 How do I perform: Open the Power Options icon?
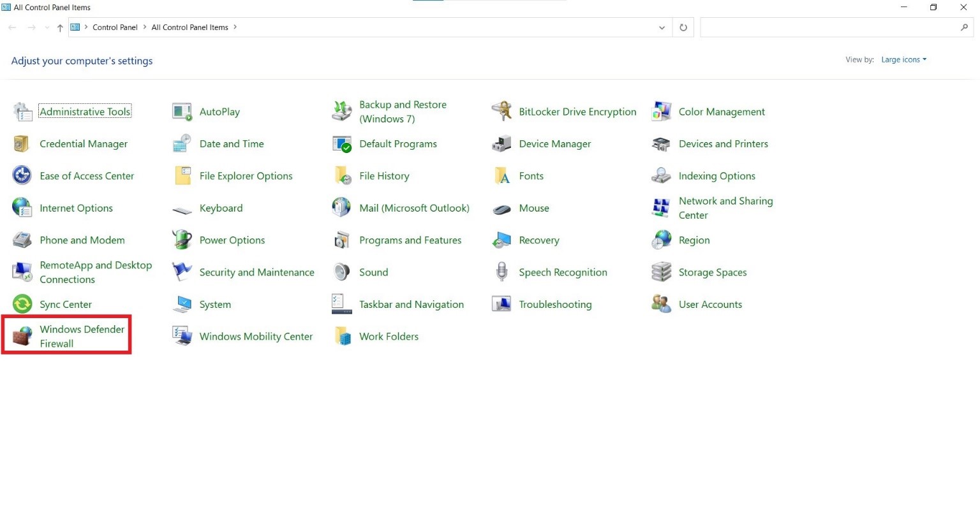[x=182, y=240]
